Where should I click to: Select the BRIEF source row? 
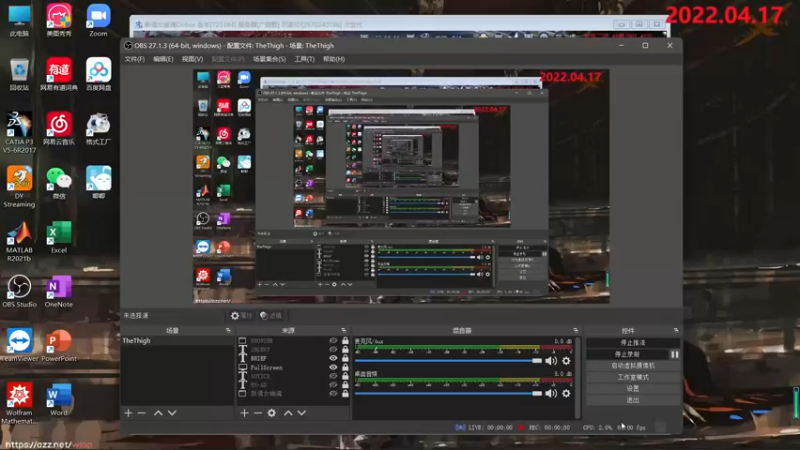[294, 358]
